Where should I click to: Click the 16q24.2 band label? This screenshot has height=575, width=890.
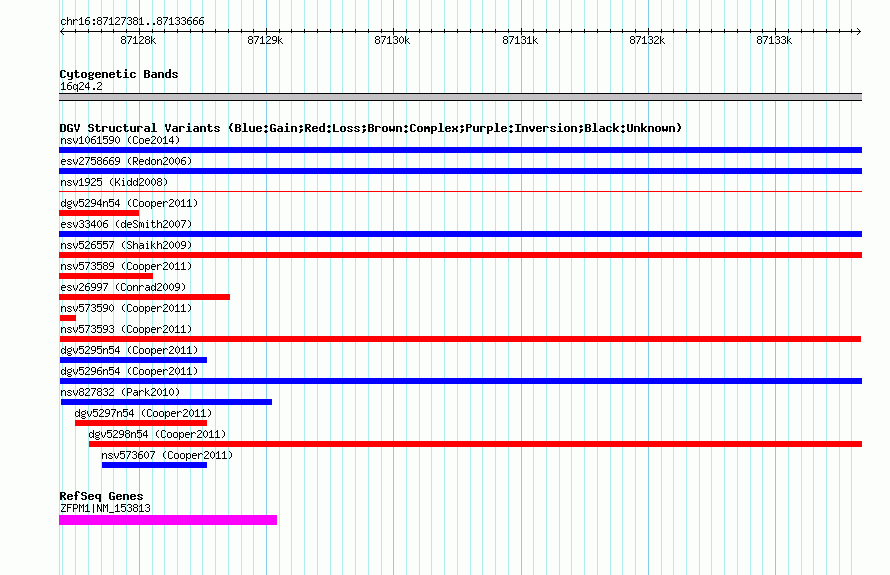(81, 86)
